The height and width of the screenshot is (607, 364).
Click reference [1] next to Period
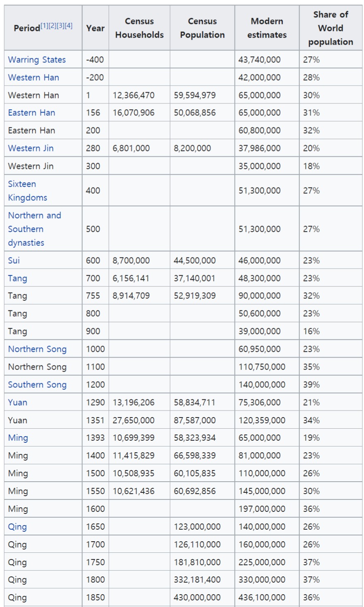pos(44,26)
